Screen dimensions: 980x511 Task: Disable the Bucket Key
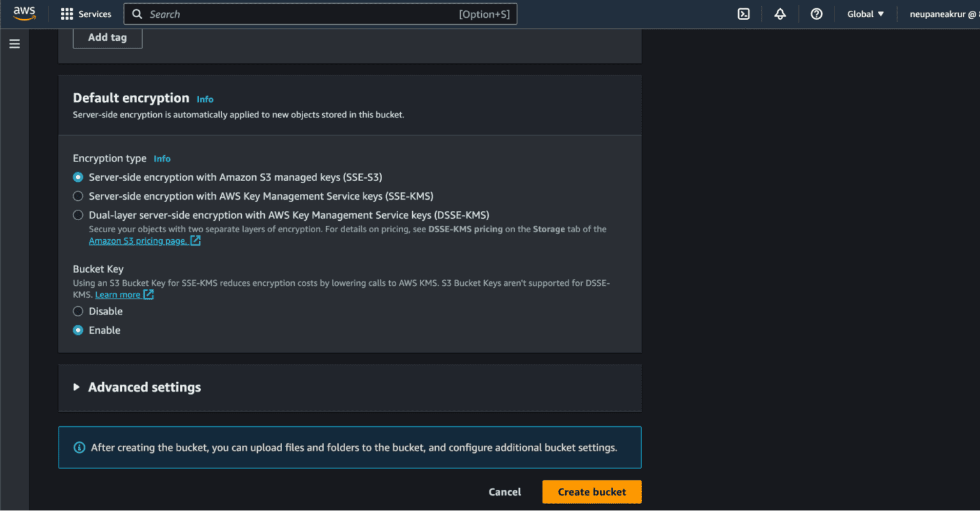(78, 311)
